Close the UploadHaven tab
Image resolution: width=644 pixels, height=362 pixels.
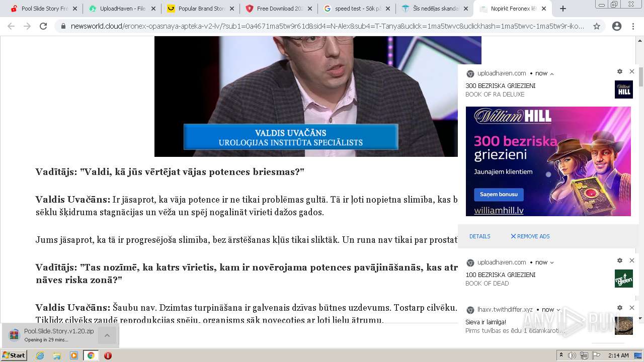[x=153, y=9]
